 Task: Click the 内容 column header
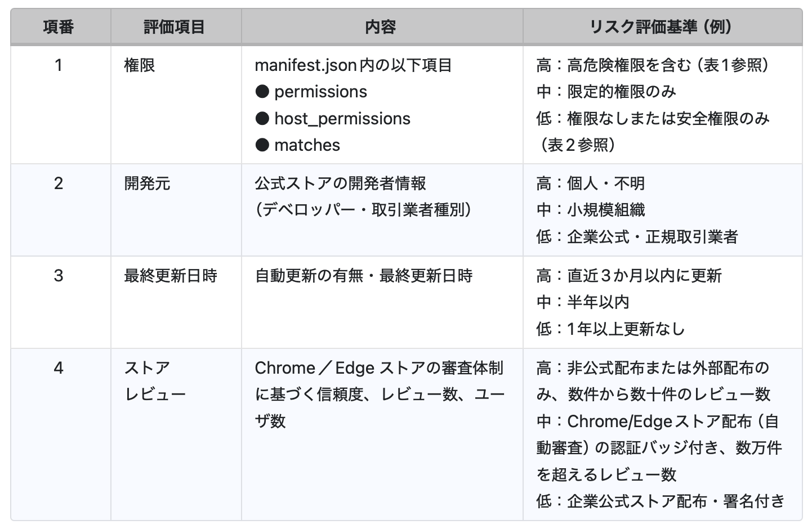coord(381,27)
